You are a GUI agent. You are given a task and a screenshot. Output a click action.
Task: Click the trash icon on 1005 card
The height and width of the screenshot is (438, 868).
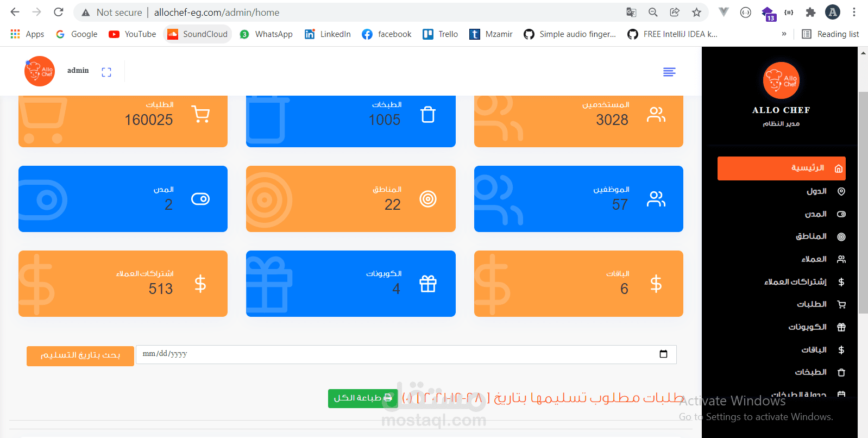[428, 114]
